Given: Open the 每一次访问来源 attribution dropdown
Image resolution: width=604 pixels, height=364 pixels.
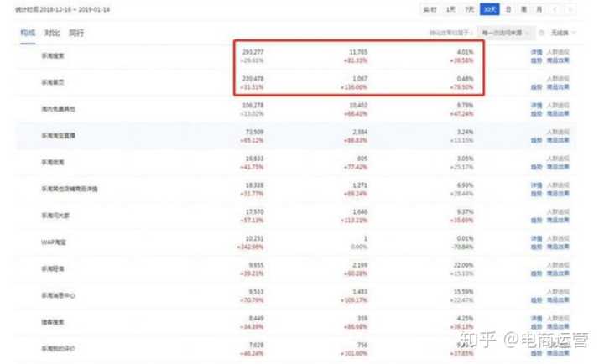Looking at the screenshot, I should pos(506,33).
